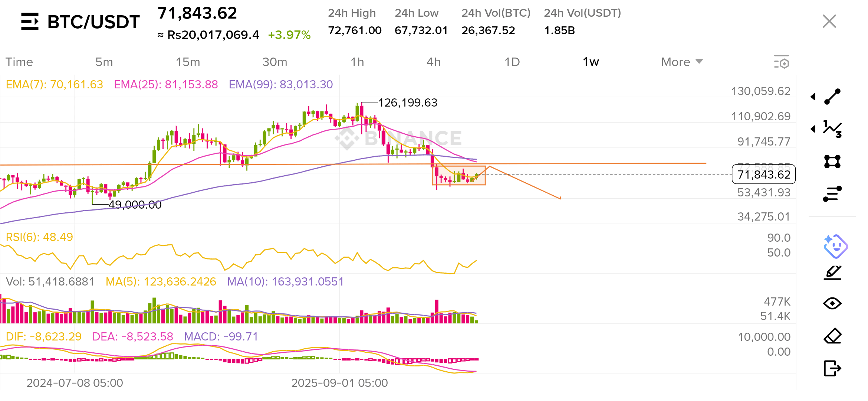Switch to the 4h timeframe
The width and height of the screenshot is (868, 401).
(x=434, y=62)
